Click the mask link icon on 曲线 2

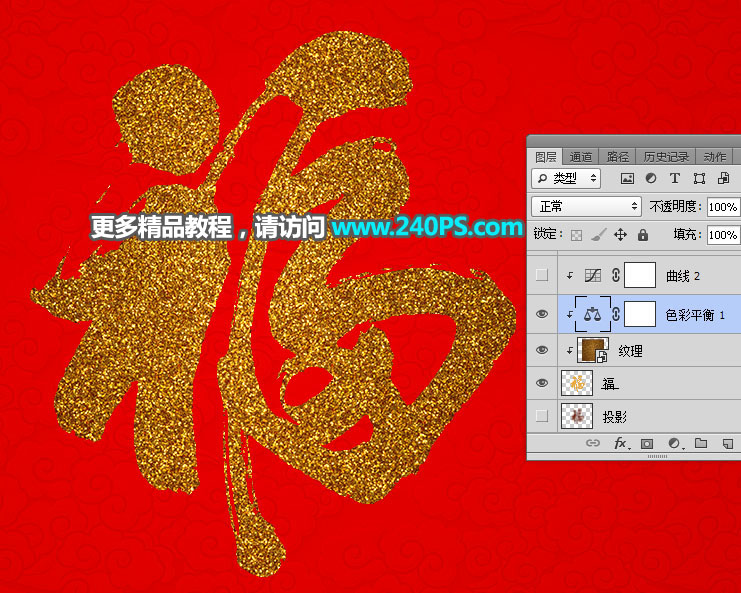coord(615,275)
